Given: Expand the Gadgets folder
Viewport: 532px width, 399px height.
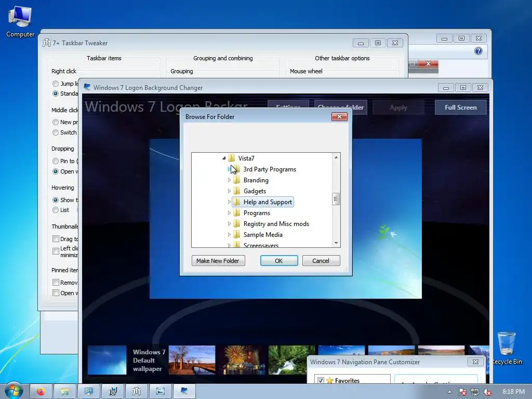Looking at the screenshot, I should (229, 191).
